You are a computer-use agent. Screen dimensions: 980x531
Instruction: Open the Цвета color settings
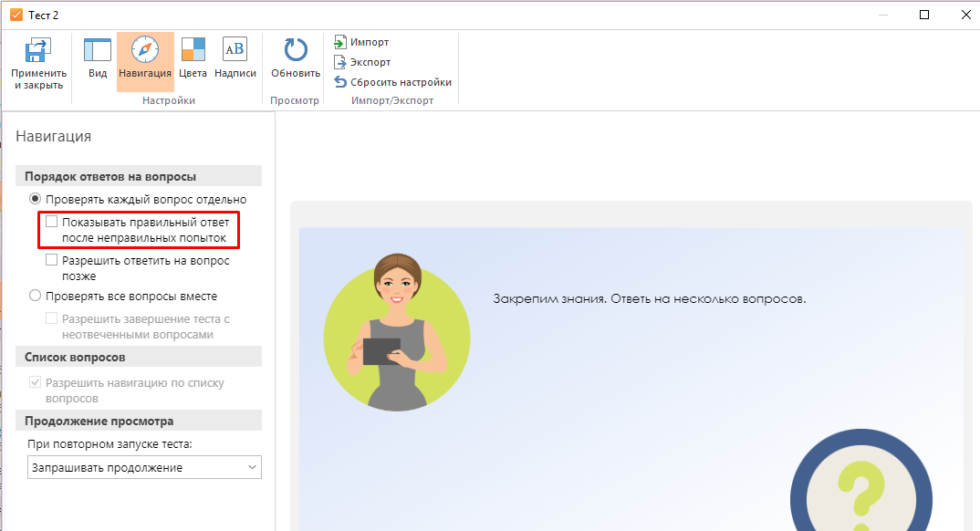pos(193,57)
